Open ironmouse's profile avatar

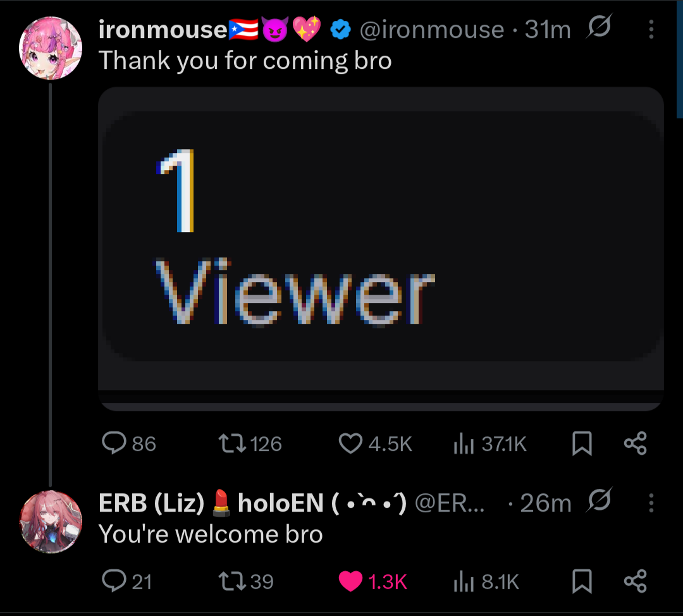[x=51, y=48]
